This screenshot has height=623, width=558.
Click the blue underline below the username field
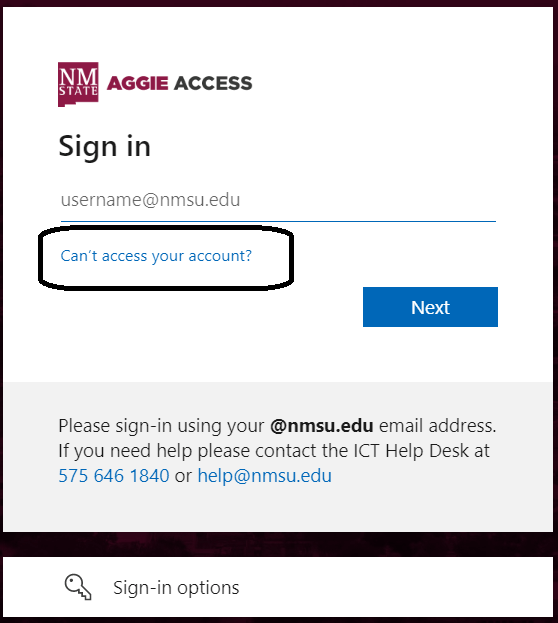[x=278, y=221]
